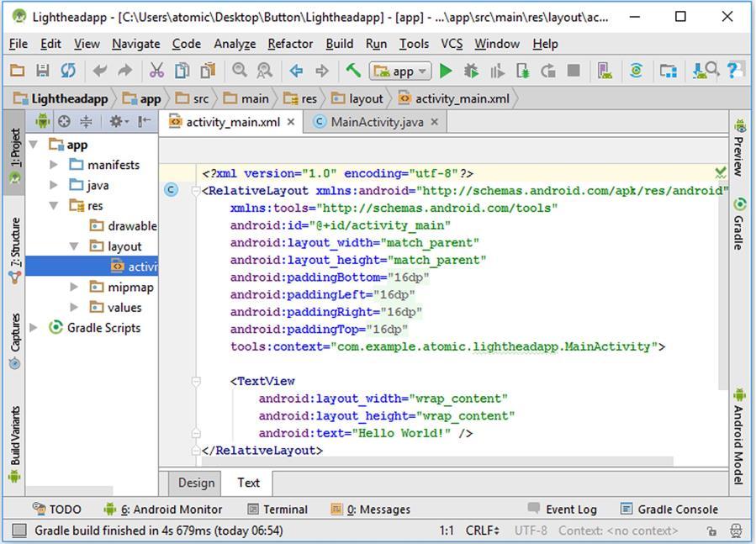Toggle the Captures tool window
Screen dimensions: 756x544
click(x=15, y=341)
